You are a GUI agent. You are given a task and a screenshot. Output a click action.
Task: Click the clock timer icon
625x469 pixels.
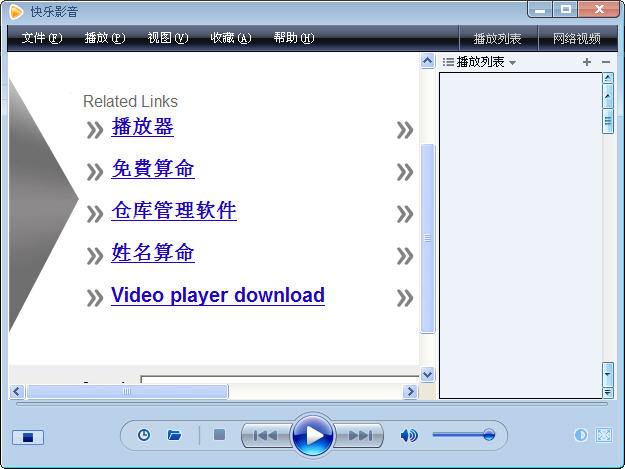[x=144, y=435]
